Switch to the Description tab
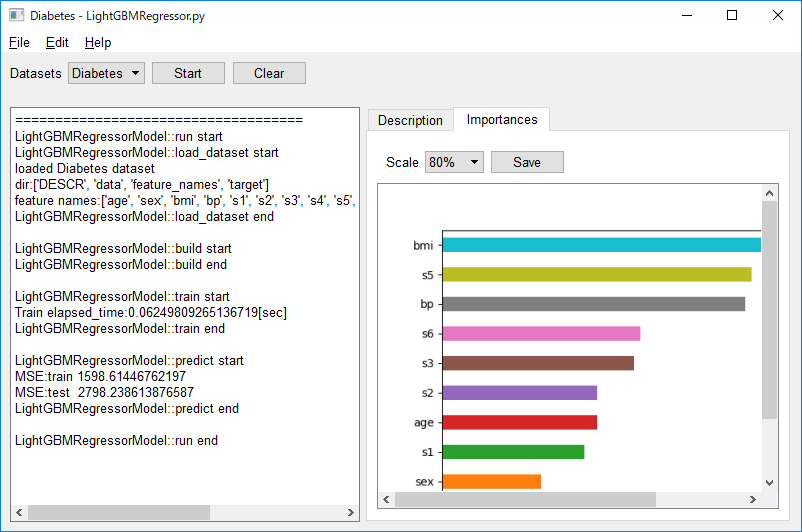This screenshot has height=532, width=802. tap(410, 120)
